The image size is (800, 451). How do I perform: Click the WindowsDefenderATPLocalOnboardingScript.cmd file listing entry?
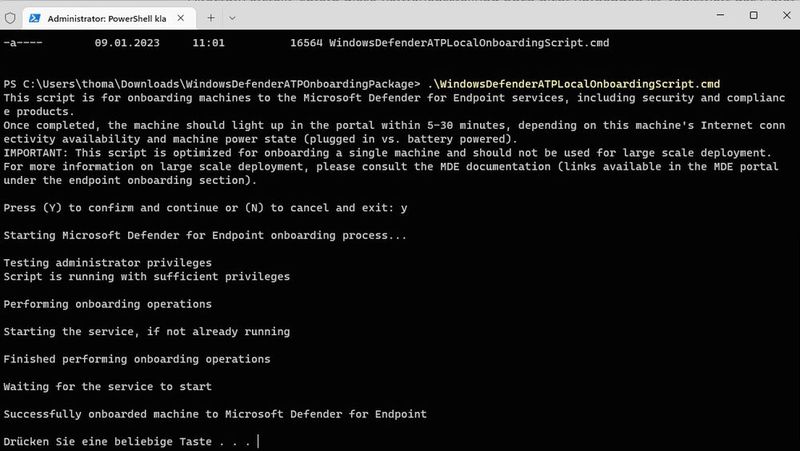coord(468,43)
